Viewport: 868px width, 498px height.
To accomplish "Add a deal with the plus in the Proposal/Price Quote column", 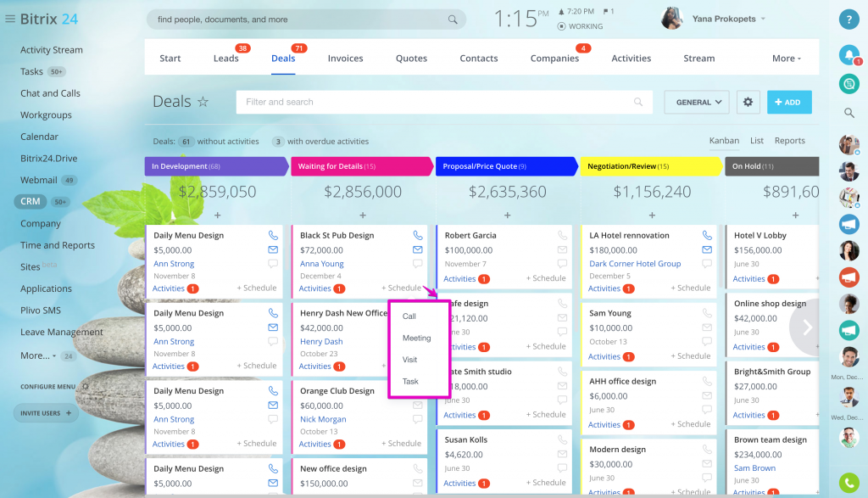I will [x=507, y=215].
